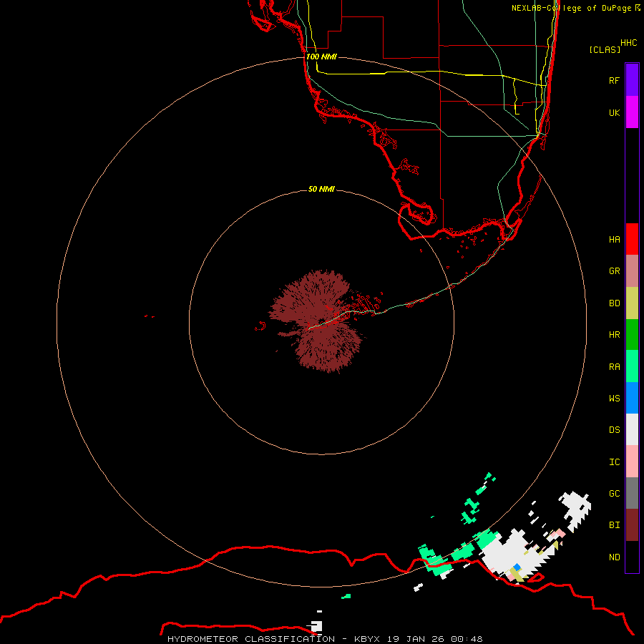Click the DS legend label
Image resolution: width=644 pixels, height=644 pixels.
coord(614,430)
